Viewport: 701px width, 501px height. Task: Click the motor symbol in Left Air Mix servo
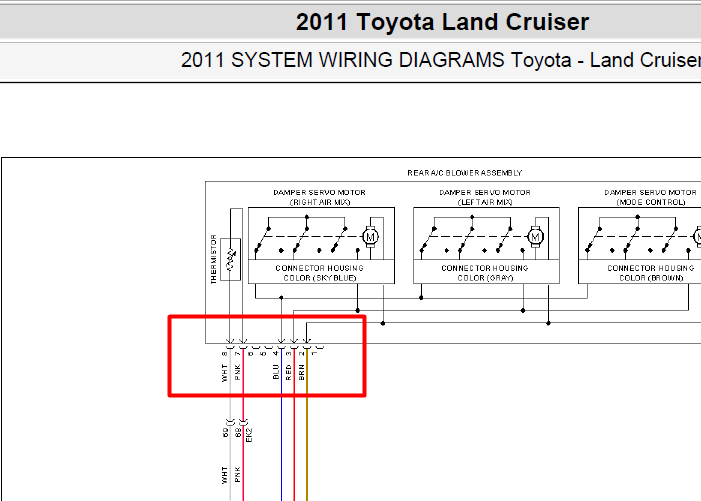(535, 237)
